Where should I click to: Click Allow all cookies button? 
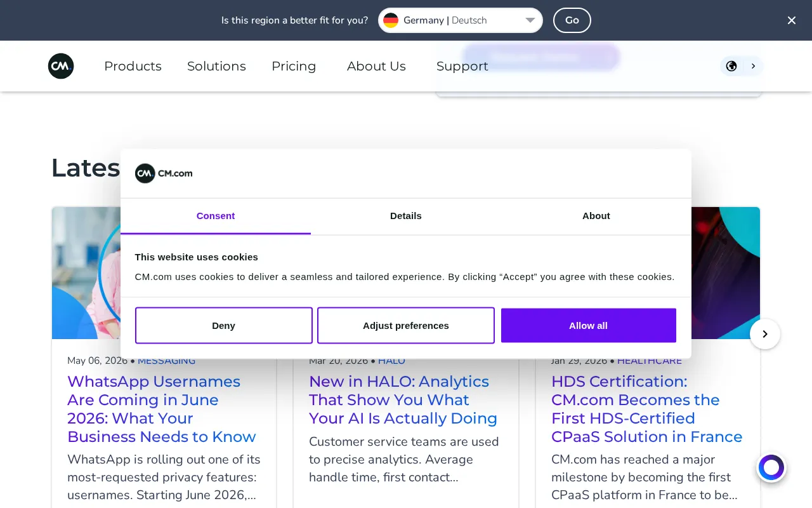point(589,326)
